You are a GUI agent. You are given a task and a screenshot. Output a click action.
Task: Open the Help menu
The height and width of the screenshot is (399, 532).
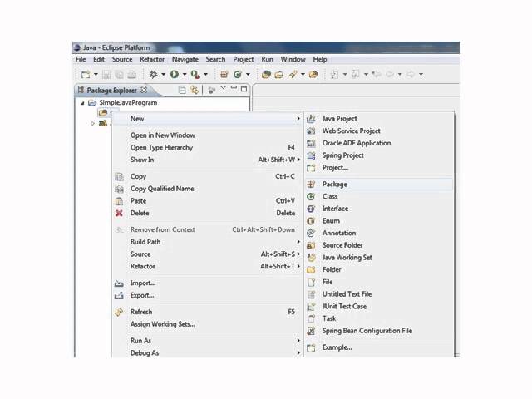pos(319,59)
